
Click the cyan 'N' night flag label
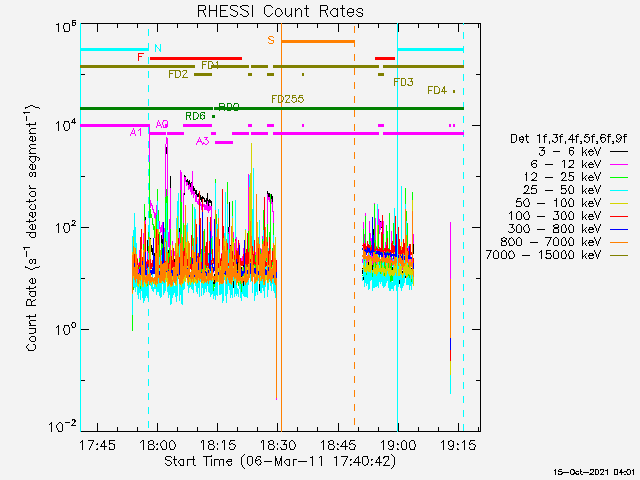coord(158,49)
